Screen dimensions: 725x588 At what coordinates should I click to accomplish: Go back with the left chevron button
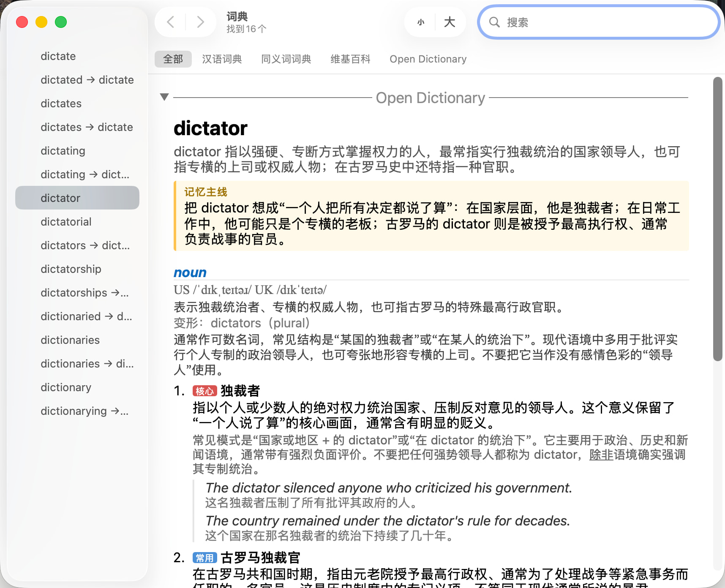point(171,22)
